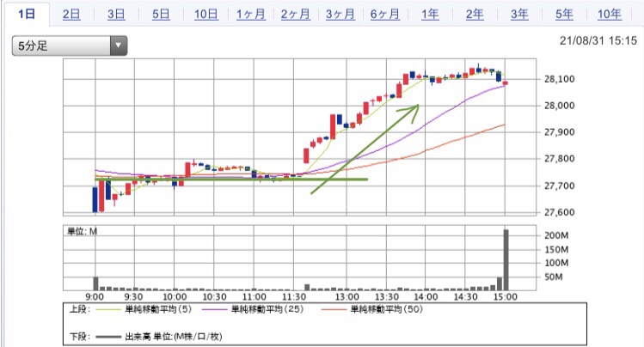Click the 27,600 price axis label

(560, 212)
